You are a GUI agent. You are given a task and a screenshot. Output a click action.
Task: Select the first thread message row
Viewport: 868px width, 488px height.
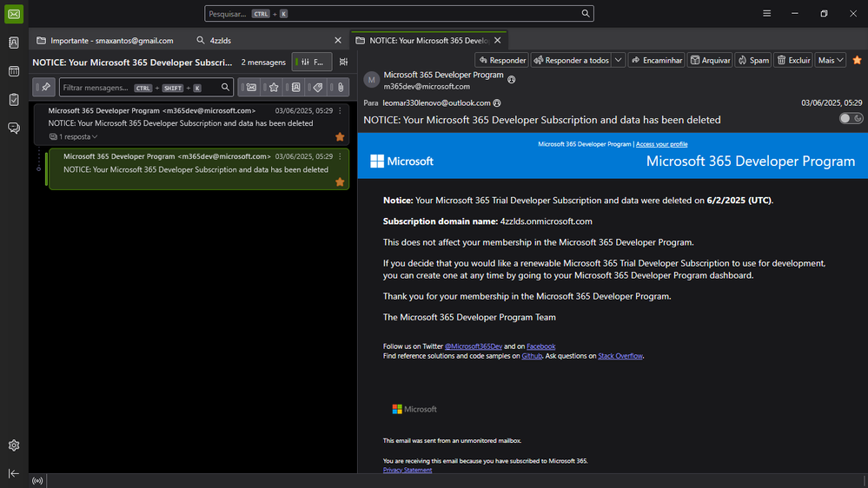[x=191, y=123]
